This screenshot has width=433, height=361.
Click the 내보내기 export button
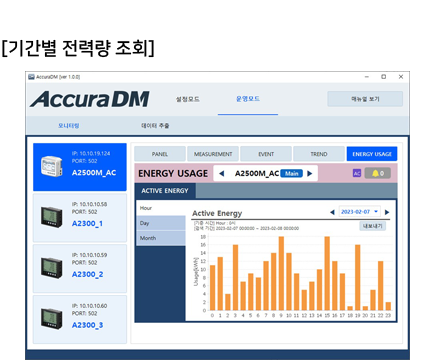pos(372,226)
